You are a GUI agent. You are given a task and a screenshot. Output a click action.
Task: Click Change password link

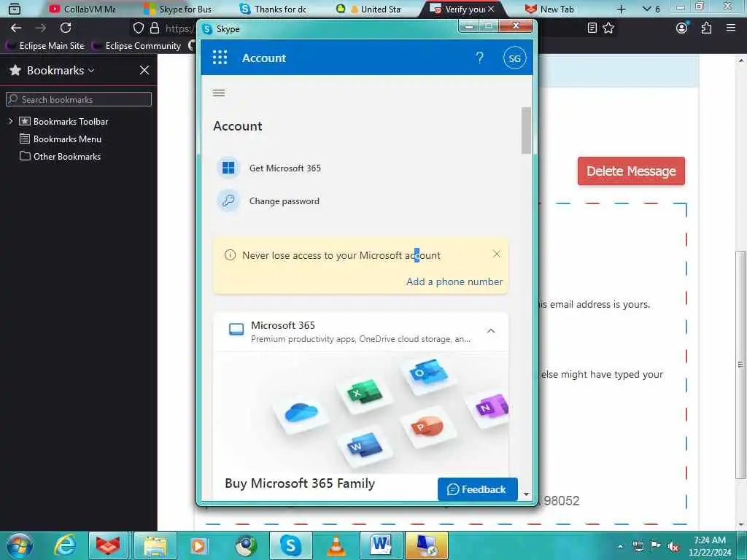tap(285, 201)
